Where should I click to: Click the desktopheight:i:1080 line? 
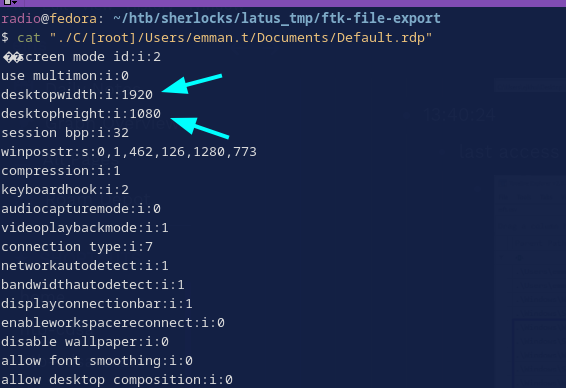click(x=81, y=114)
